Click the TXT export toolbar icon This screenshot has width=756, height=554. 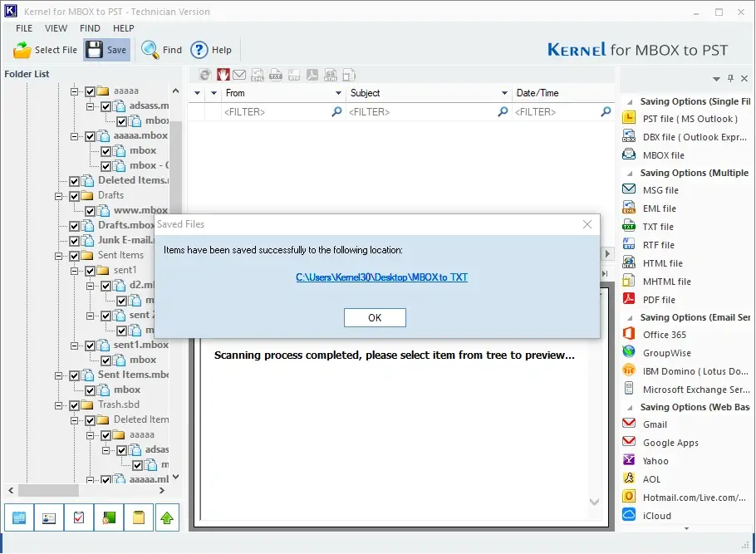[276, 75]
